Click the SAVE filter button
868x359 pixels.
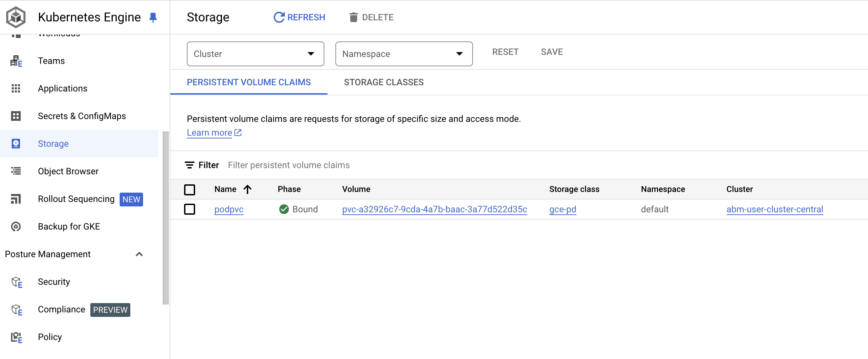552,52
